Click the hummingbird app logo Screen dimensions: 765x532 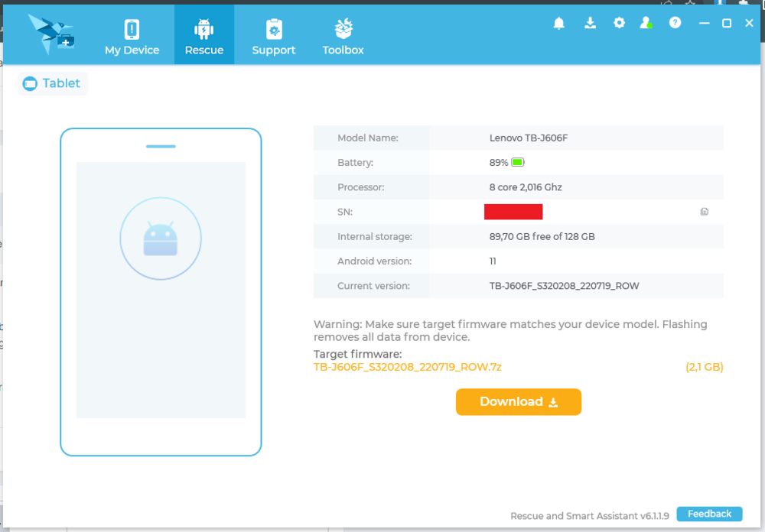click(x=50, y=33)
